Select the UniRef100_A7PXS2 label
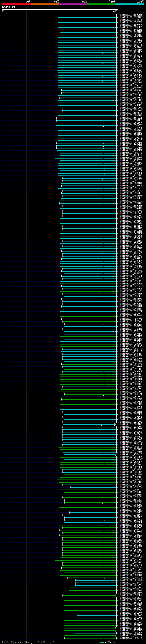 [x=131, y=251]
